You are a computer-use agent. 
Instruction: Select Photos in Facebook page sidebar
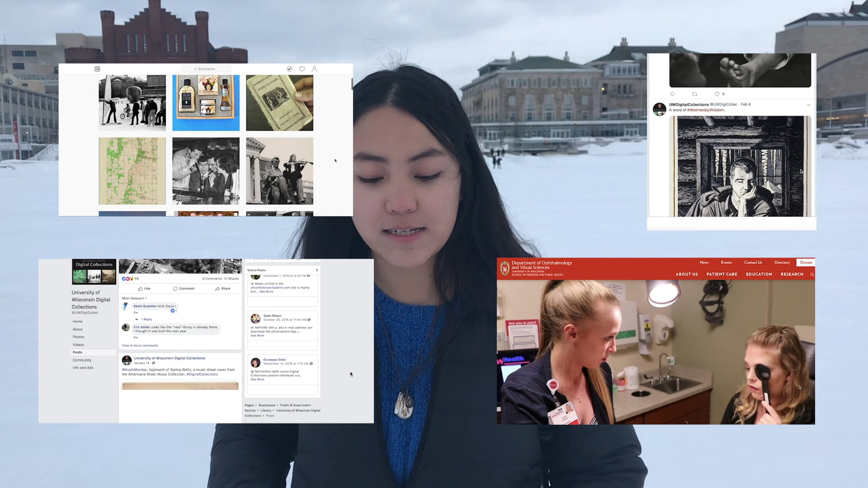[x=78, y=337]
